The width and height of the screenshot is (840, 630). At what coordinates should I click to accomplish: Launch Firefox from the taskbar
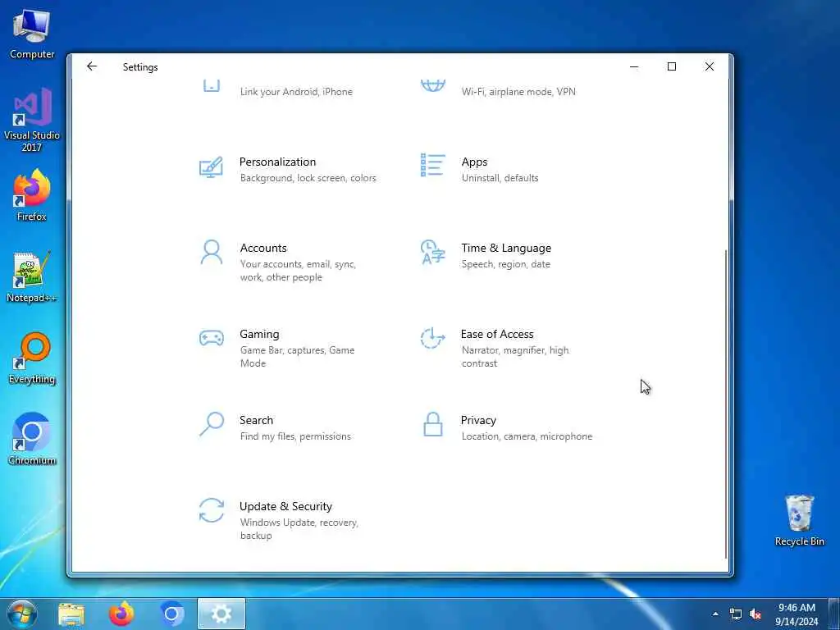[121, 614]
